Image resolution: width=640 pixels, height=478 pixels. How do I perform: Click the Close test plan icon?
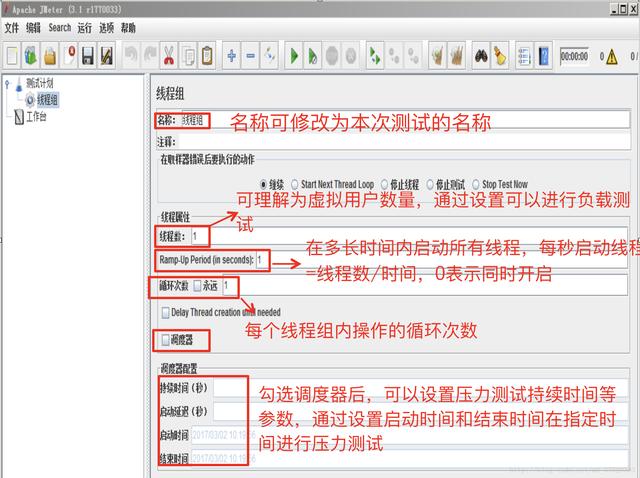point(69,56)
